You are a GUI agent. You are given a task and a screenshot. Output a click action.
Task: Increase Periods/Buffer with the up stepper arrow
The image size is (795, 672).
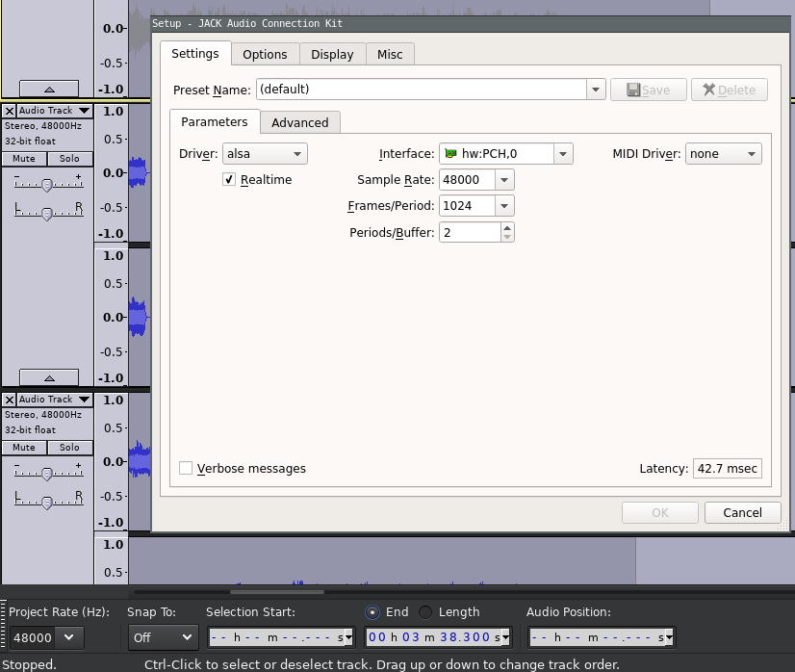[x=508, y=227]
